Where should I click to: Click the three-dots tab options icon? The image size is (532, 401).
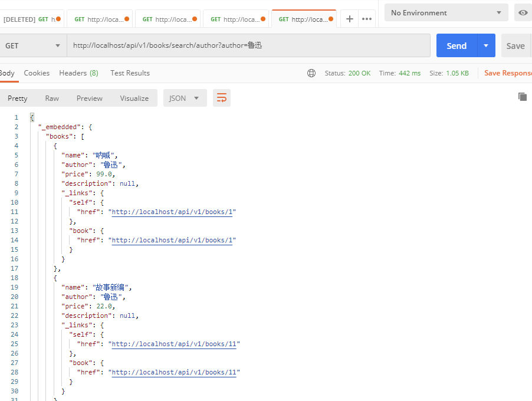coord(367,19)
